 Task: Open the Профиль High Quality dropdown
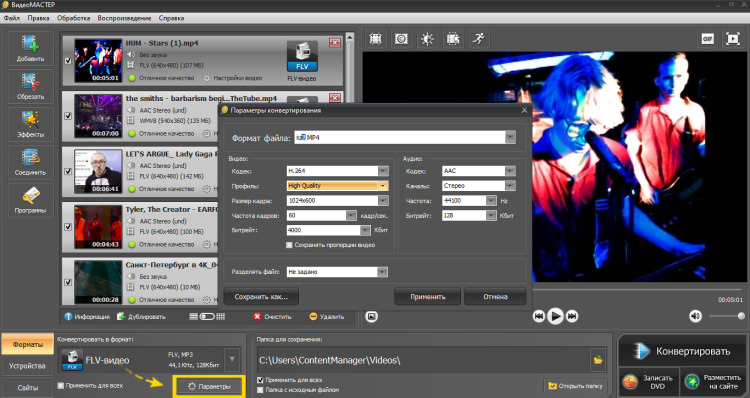383,186
